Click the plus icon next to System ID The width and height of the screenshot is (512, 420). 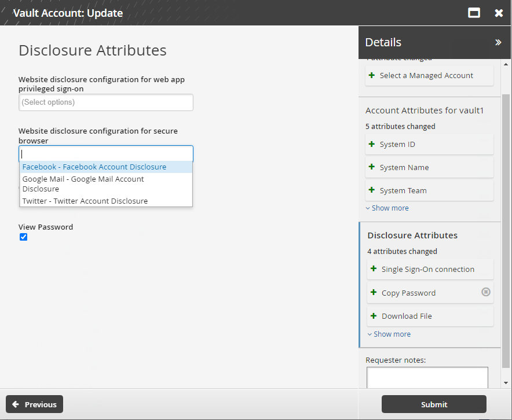pos(372,144)
